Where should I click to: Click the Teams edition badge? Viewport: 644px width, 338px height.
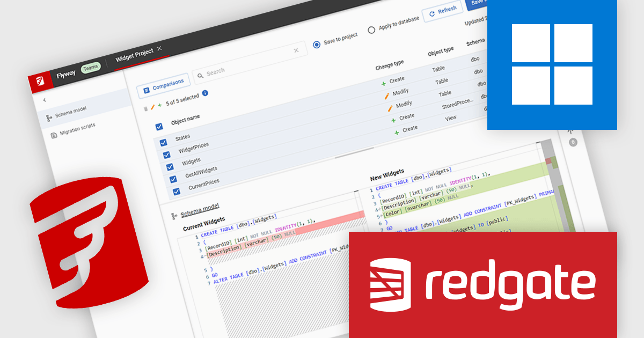click(x=90, y=68)
